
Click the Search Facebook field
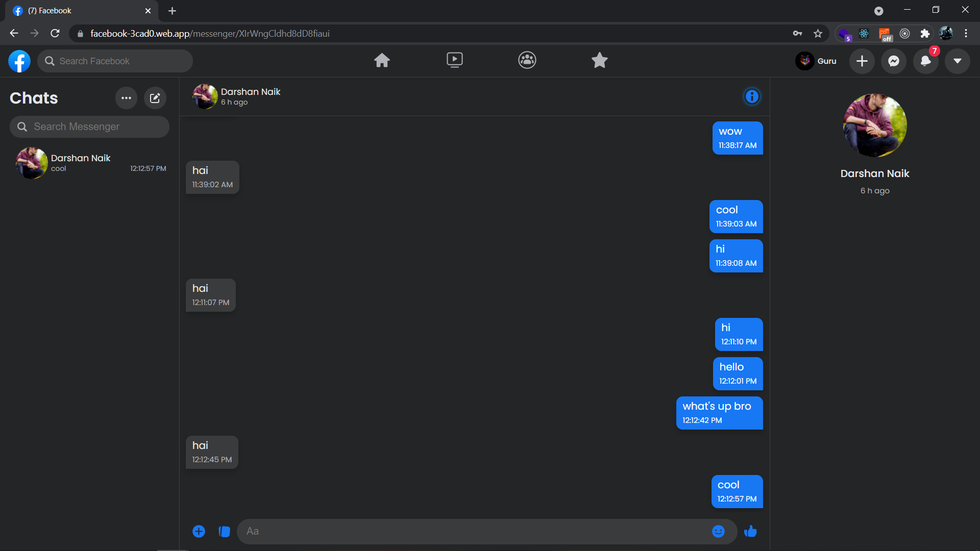click(115, 61)
